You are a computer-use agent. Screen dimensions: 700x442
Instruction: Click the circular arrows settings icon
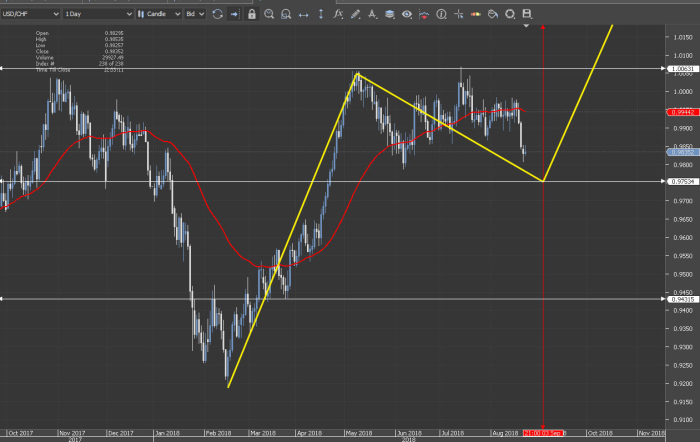tap(510, 14)
